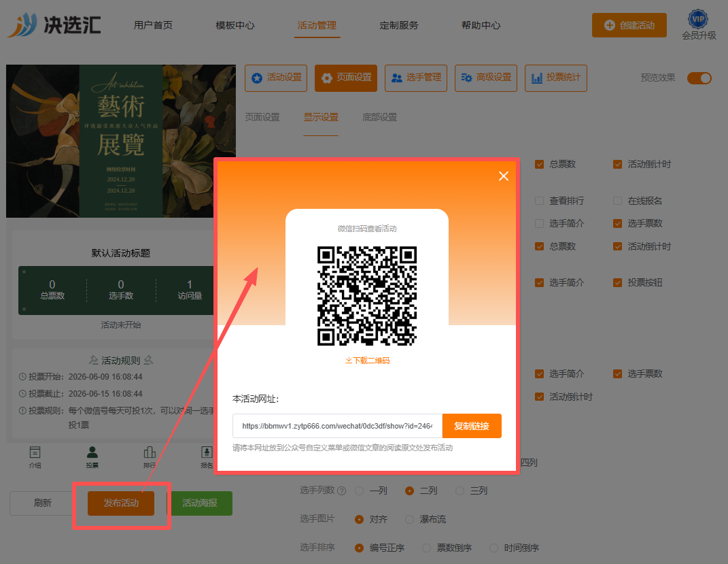The width and height of the screenshot is (728, 564).
Task: Toggle the 预览效果 switch
Action: (x=699, y=78)
